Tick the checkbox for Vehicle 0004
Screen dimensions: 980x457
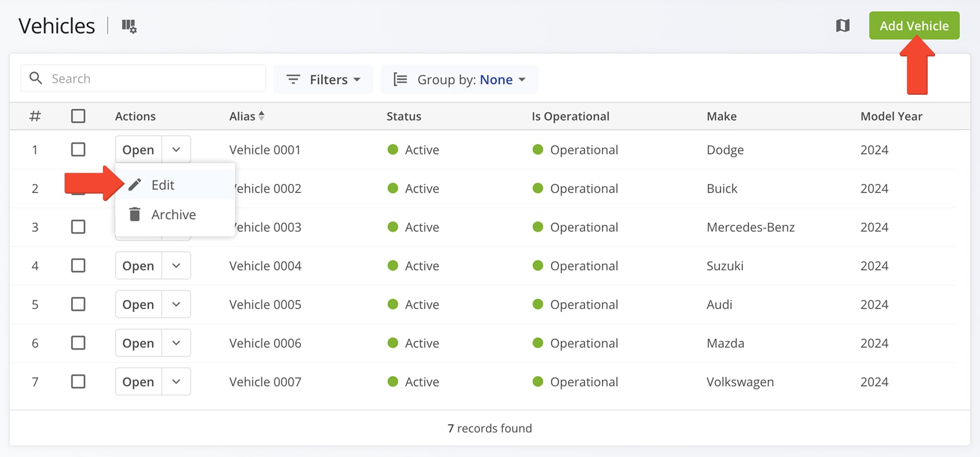(78, 265)
